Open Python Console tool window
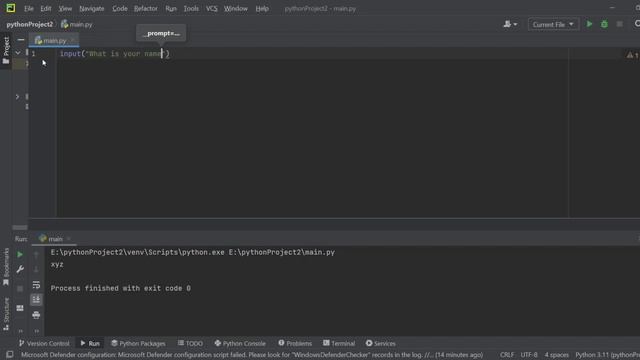Image resolution: width=640 pixels, height=360 pixels. (240, 344)
